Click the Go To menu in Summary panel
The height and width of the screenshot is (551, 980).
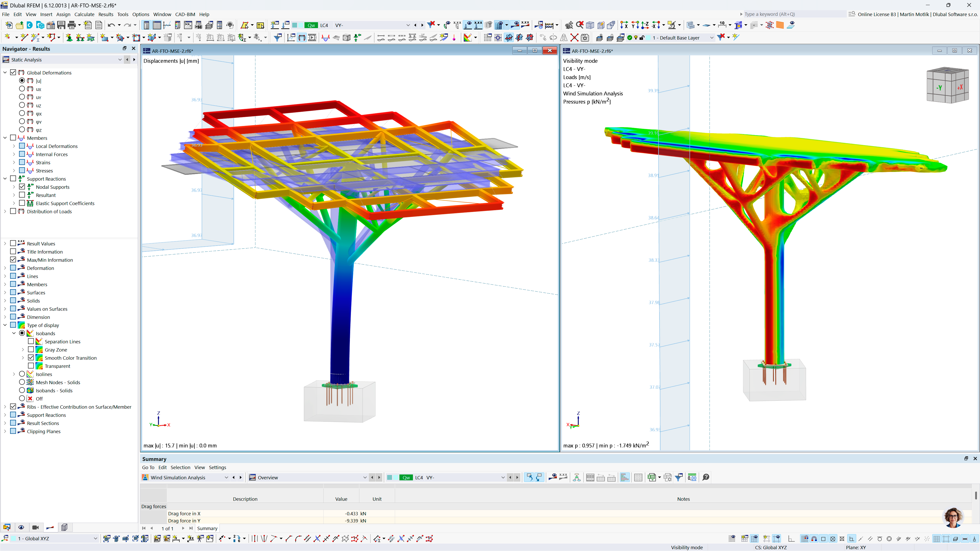pyautogui.click(x=148, y=467)
